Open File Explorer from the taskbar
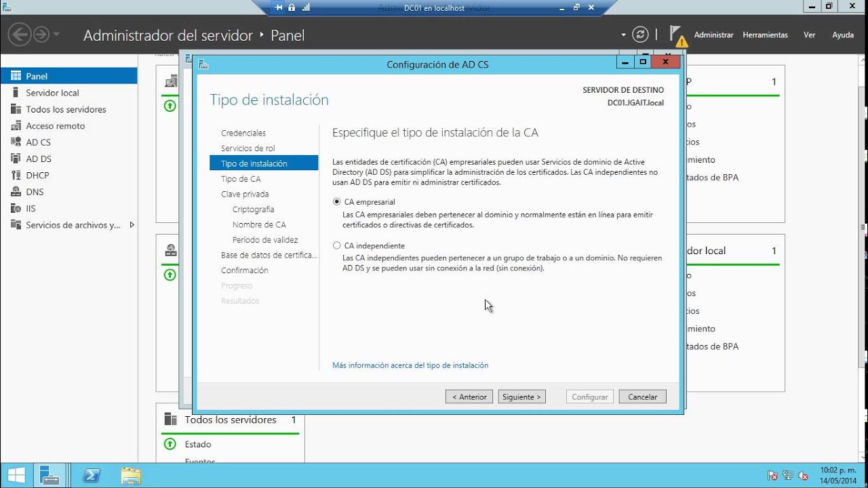 pos(131,475)
